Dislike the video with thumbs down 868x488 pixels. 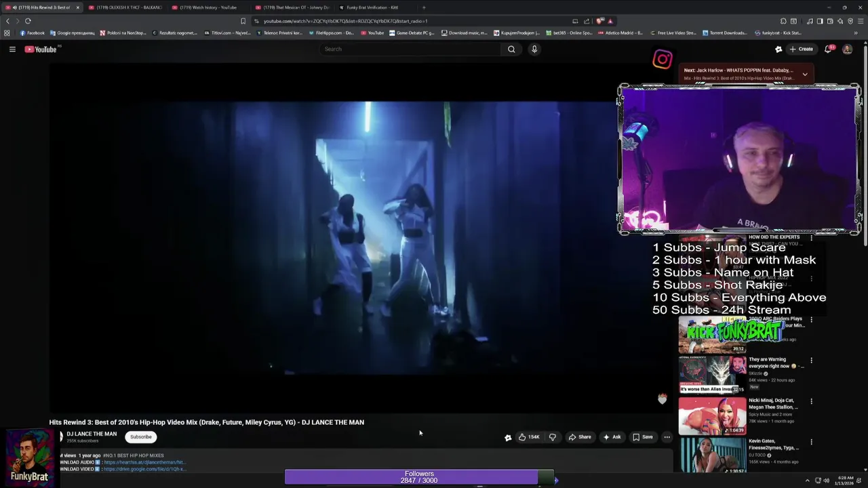coord(553,437)
